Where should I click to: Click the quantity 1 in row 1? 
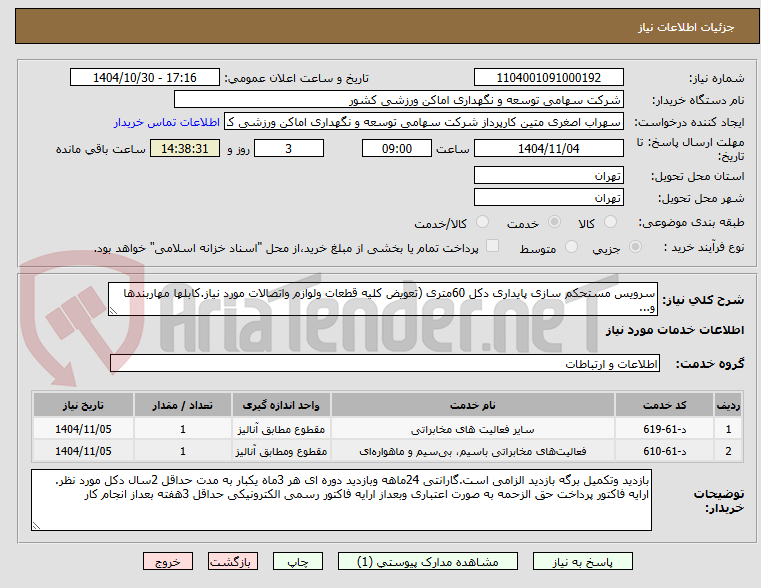point(182,429)
